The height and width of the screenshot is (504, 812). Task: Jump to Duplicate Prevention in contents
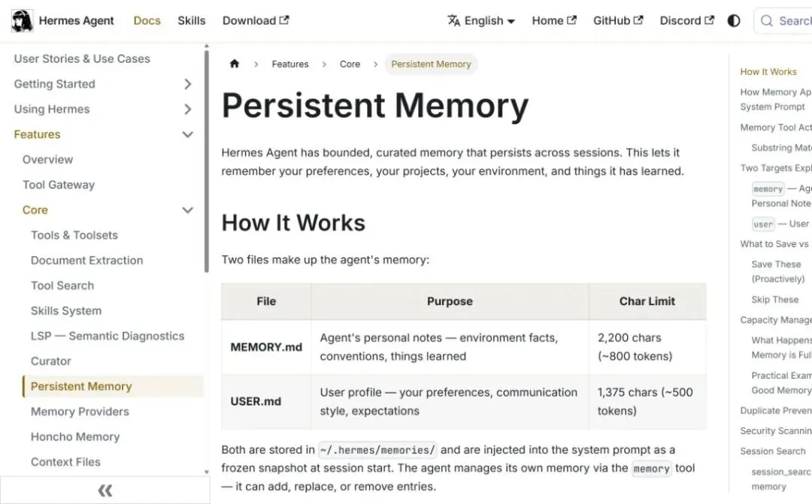click(x=776, y=410)
